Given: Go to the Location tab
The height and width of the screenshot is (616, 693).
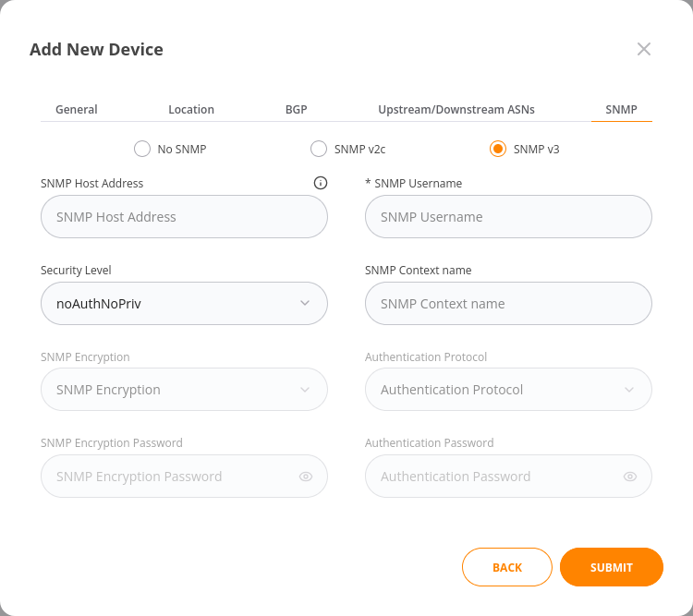Looking at the screenshot, I should pos(191,109).
